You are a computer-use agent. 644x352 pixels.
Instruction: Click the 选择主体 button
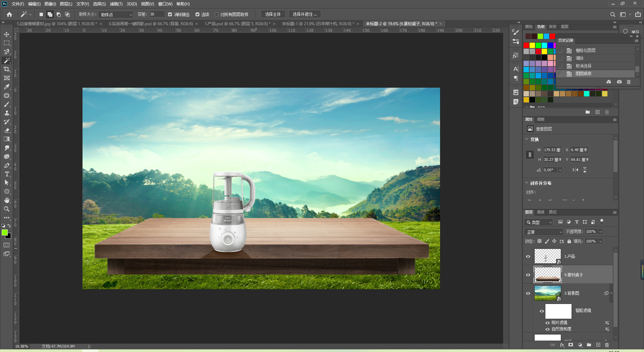tap(273, 14)
